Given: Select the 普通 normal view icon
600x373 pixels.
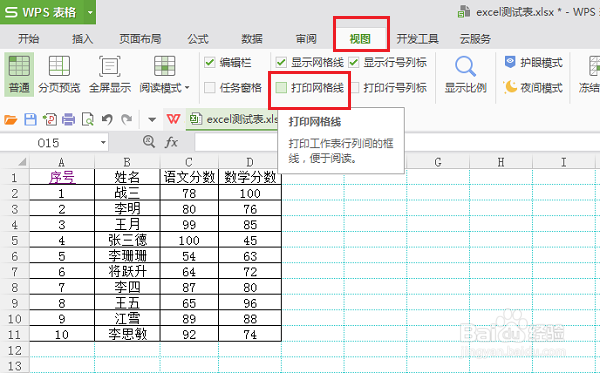Looking at the screenshot, I should [x=19, y=74].
